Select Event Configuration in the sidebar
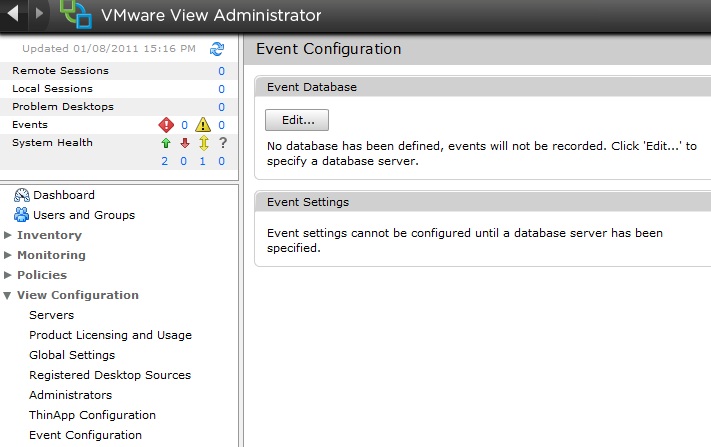 (85, 435)
